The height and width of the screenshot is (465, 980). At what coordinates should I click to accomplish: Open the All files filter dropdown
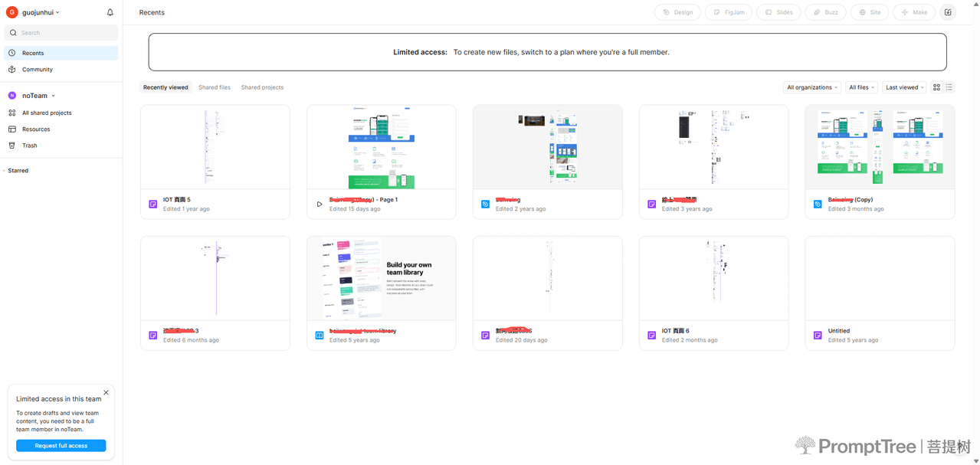point(861,87)
